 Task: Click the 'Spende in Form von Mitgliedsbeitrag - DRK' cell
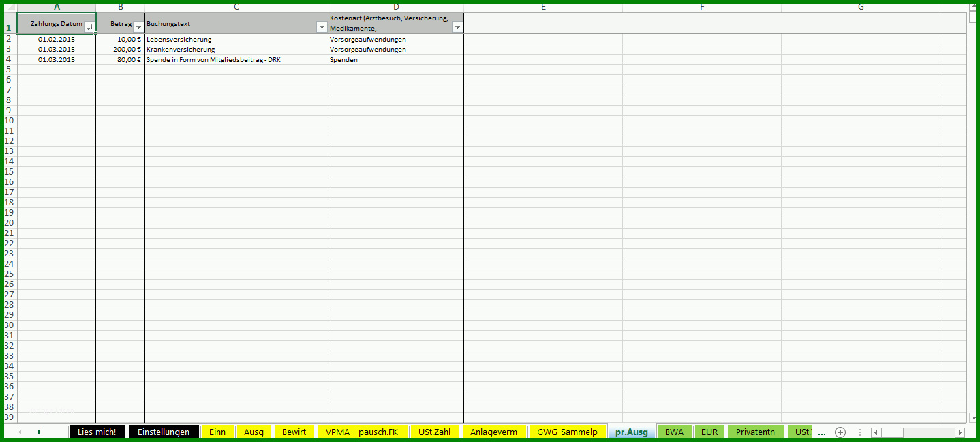[x=236, y=59]
